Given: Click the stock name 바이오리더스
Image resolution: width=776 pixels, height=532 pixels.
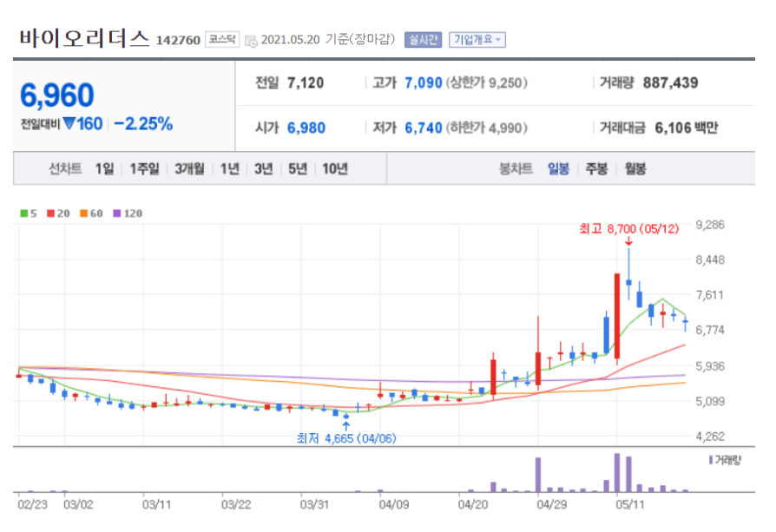Looking at the screenshot, I should click(x=84, y=38).
